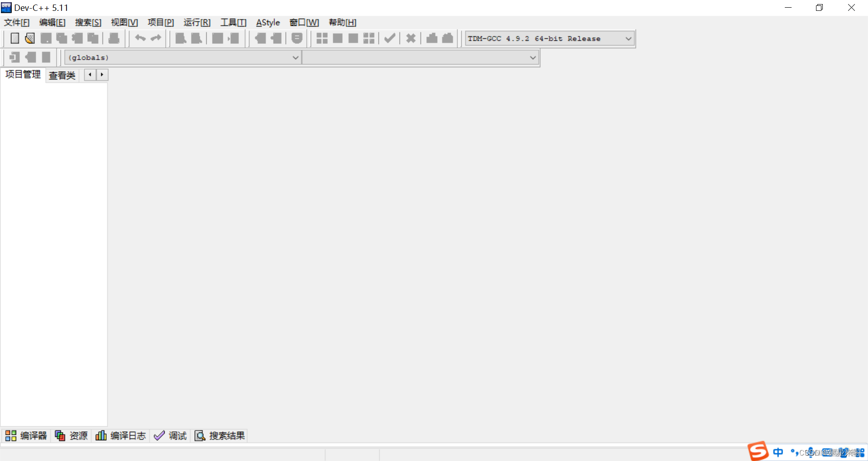
Task: Click the Close file toolbar icon
Action: click(77, 38)
